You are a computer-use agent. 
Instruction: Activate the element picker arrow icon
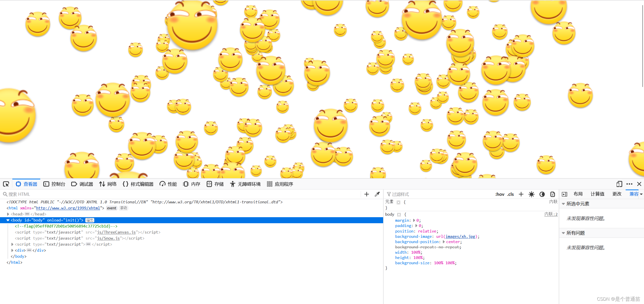[6, 184]
